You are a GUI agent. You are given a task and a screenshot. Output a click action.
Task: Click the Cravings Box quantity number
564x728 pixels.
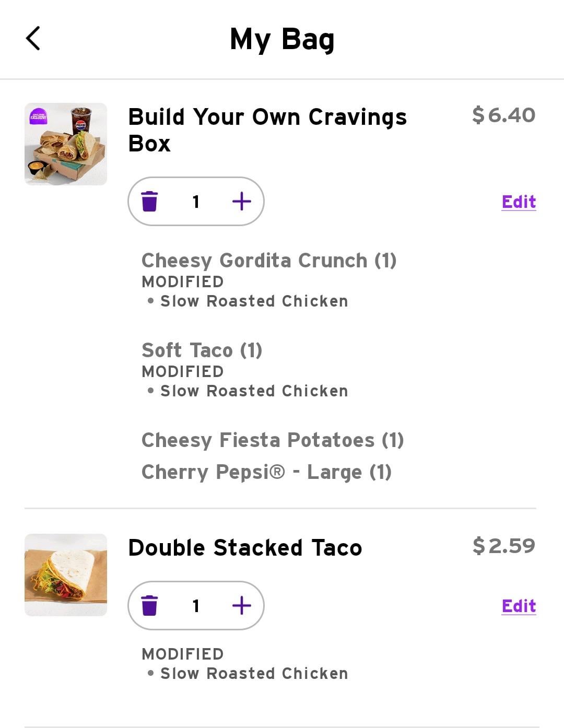pos(196,202)
